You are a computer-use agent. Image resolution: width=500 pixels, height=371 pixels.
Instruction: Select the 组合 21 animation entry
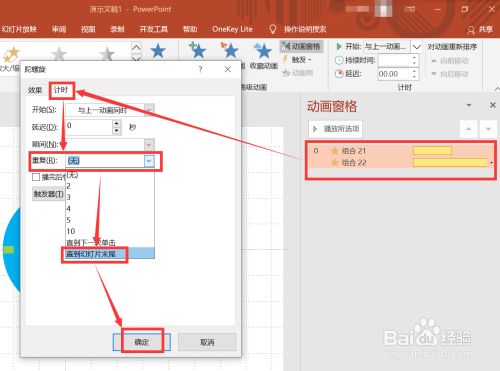click(401, 151)
